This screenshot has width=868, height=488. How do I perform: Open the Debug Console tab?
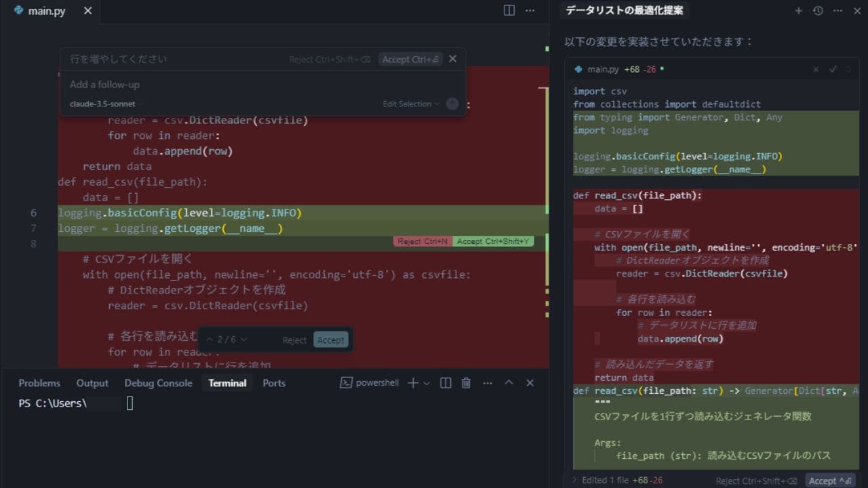[x=158, y=383]
